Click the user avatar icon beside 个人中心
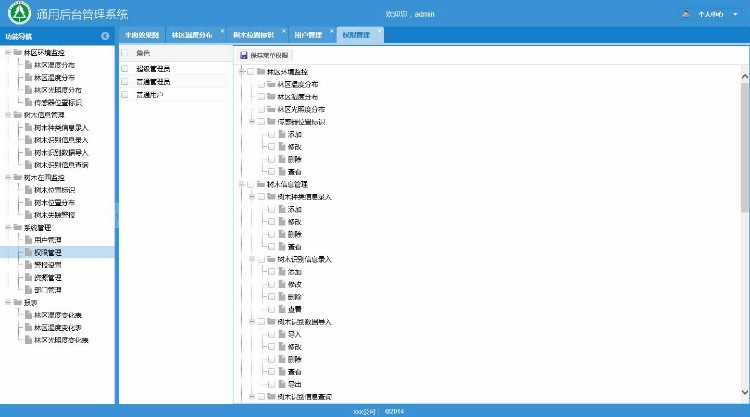This screenshot has height=417, width=750. tap(686, 14)
